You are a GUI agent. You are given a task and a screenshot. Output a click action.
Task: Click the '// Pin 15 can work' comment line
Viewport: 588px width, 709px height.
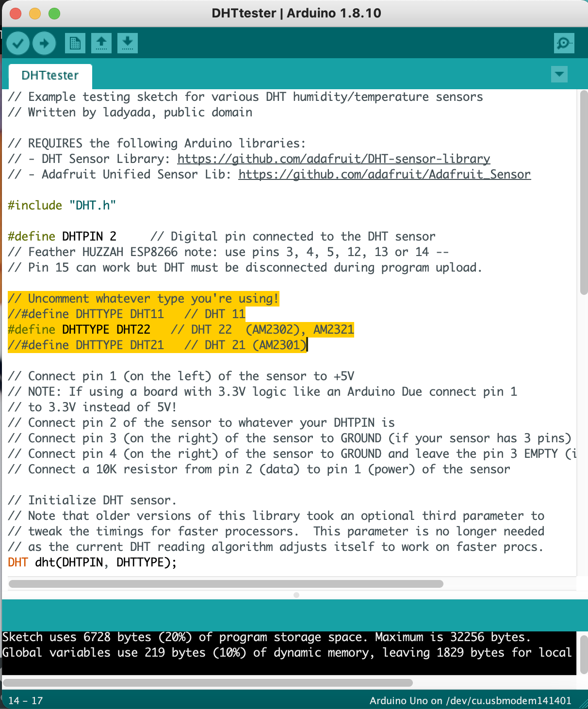245,268
